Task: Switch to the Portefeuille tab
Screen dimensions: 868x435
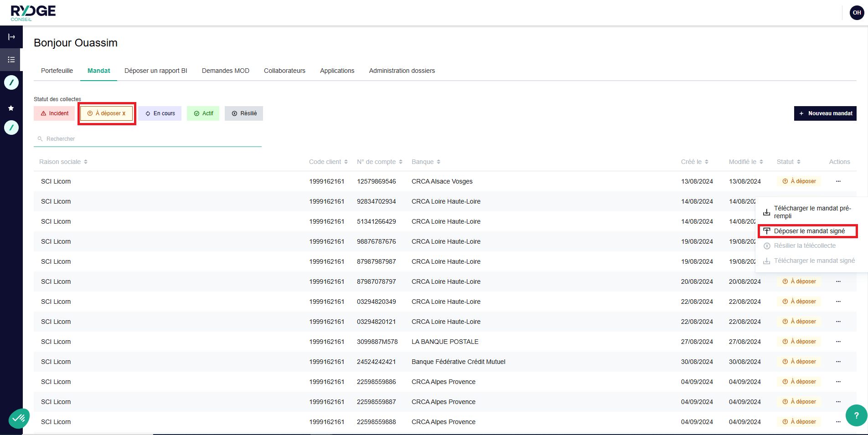Action: pyautogui.click(x=57, y=71)
